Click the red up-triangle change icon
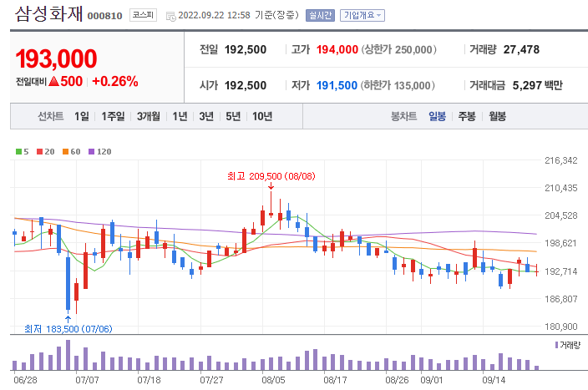The width and height of the screenshot is (588, 390). click(x=54, y=81)
